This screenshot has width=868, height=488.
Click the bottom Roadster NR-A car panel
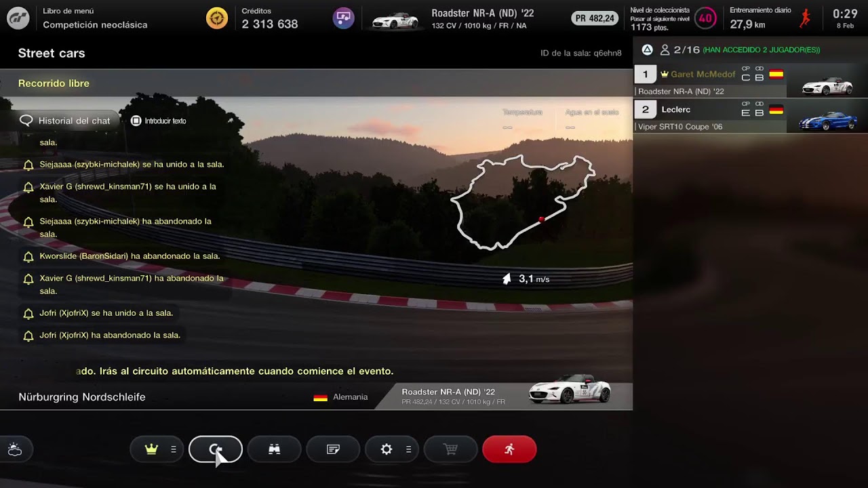[x=503, y=396]
